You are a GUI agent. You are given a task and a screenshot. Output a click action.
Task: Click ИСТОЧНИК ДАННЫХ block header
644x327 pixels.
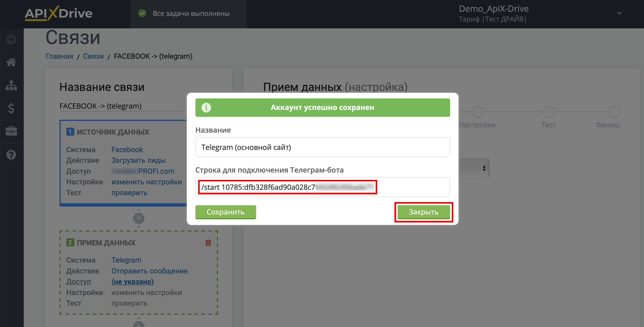113,132
